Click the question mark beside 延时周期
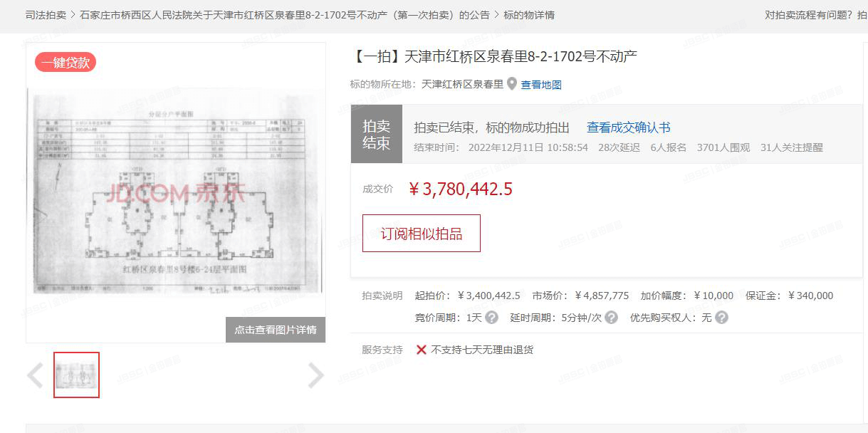Screen dimensions: 868x433 (610, 318)
